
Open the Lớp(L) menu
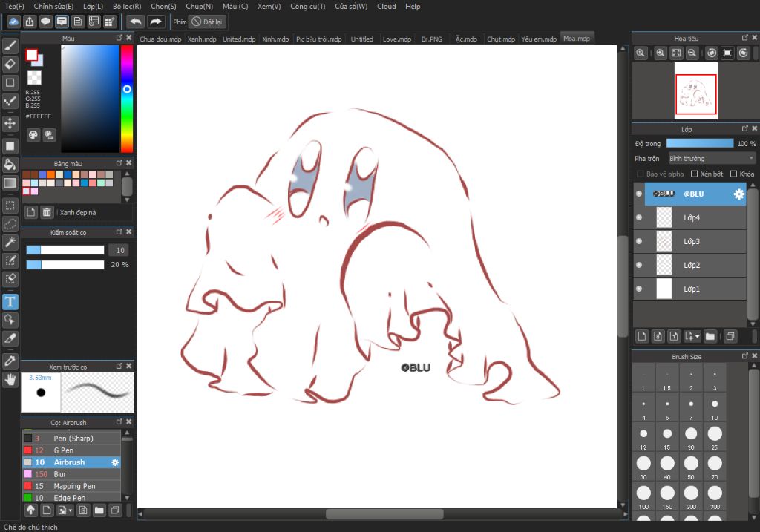(x=93, y=6)
